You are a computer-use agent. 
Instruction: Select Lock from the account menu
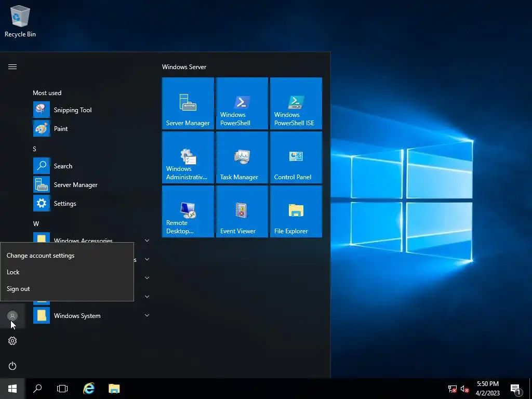click(x=67, y=272)
